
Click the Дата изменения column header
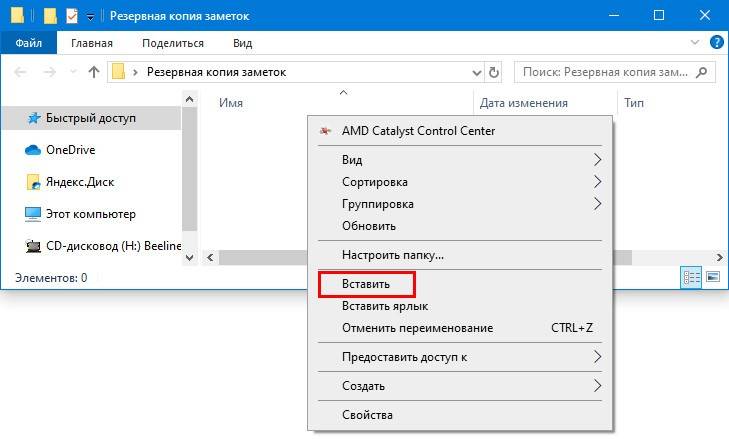[524, 103]
